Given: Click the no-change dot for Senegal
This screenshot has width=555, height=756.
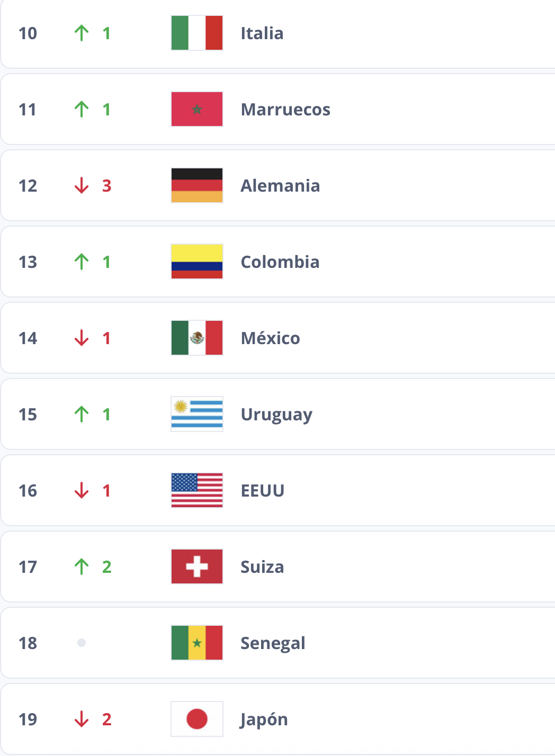Looking at the screenshot, I should [x=82, y=643].
